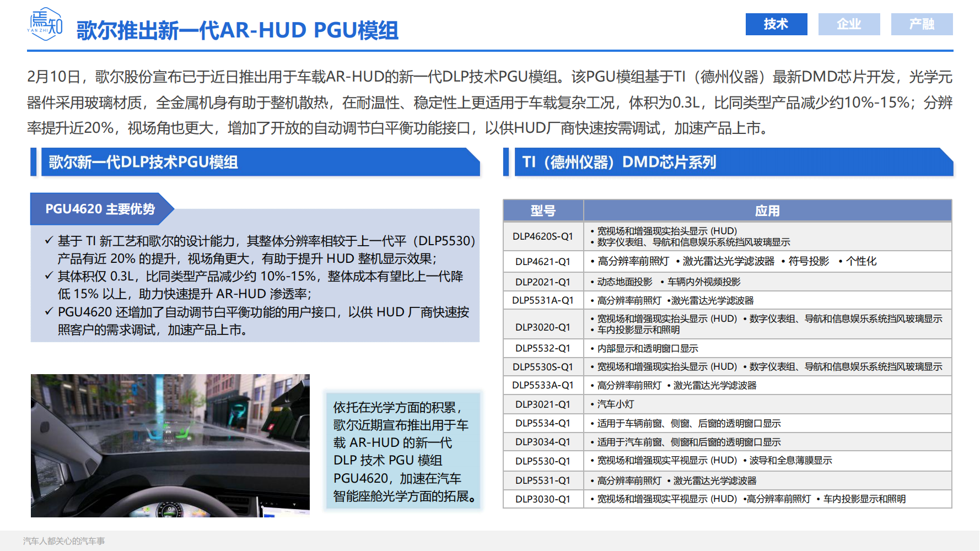Viewport: 980px width, 551px height.
Task: Click the DLP5533A-Q1 model cell
Action: coord(543,385)
